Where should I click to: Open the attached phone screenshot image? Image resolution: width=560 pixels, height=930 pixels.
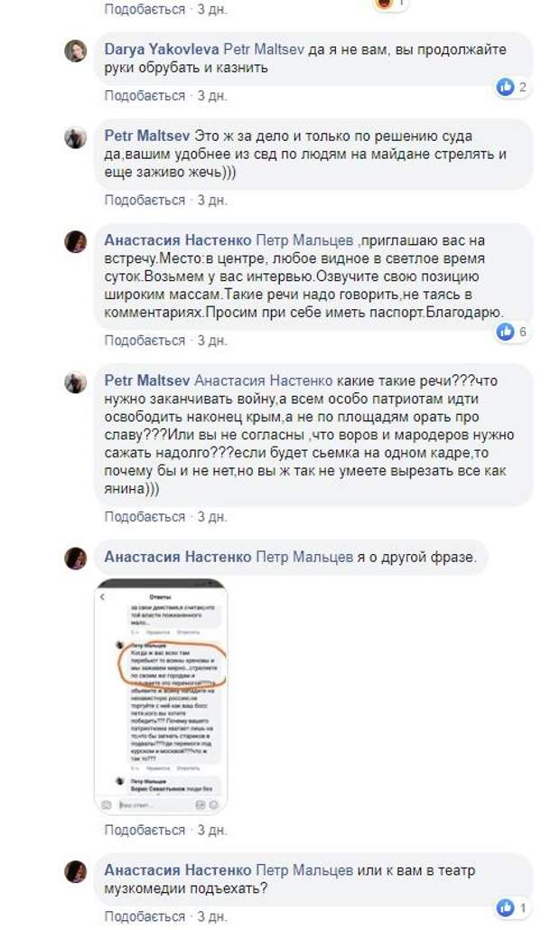pyautogui.click(x=161, y=696)
